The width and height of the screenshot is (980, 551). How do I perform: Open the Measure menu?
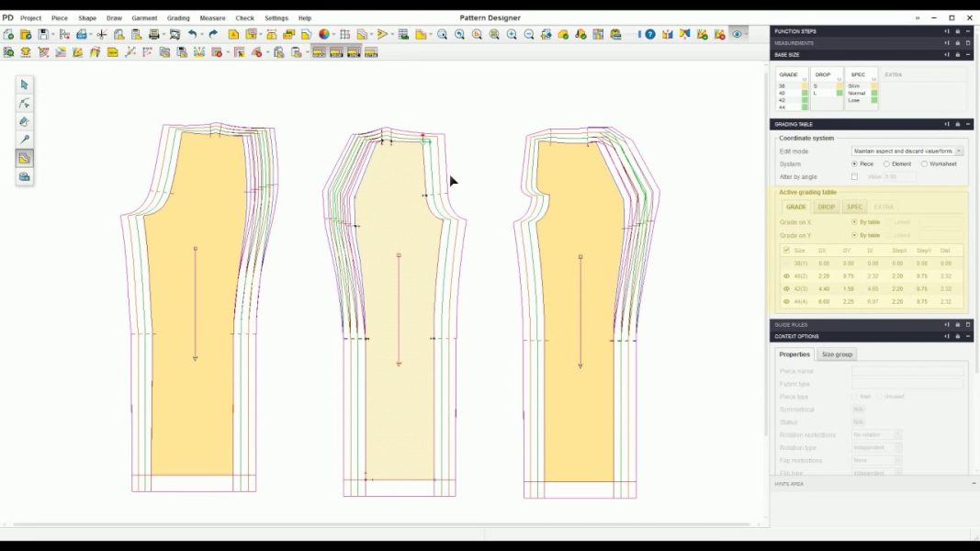point(212,18)
